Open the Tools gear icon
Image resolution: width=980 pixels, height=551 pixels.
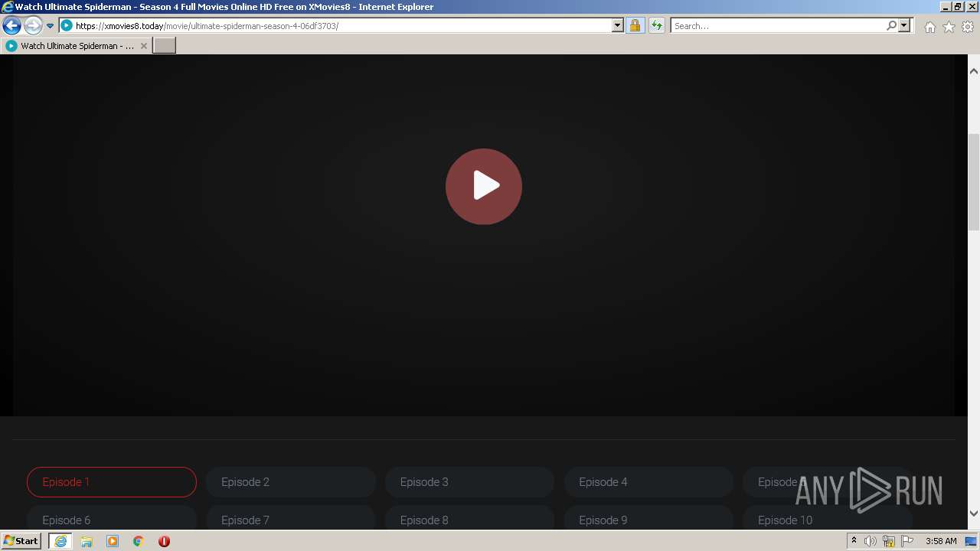point(968,27)
